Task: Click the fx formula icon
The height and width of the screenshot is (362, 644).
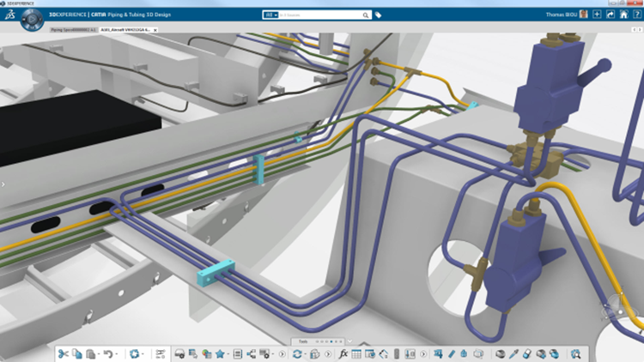Action: pyautogui.click(x=343, y=353)
